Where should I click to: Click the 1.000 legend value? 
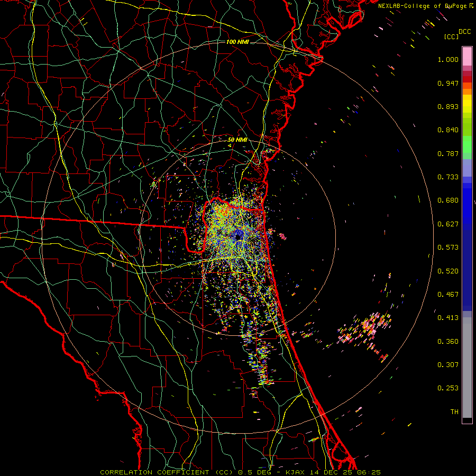448,59
